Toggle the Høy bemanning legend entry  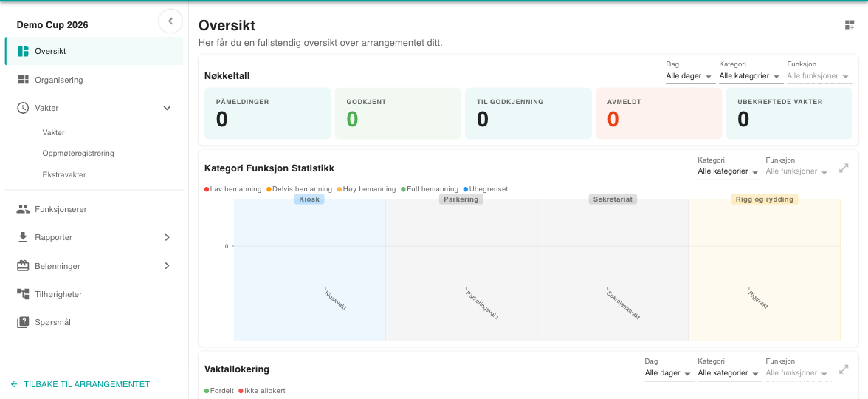[x=366, y=189]
